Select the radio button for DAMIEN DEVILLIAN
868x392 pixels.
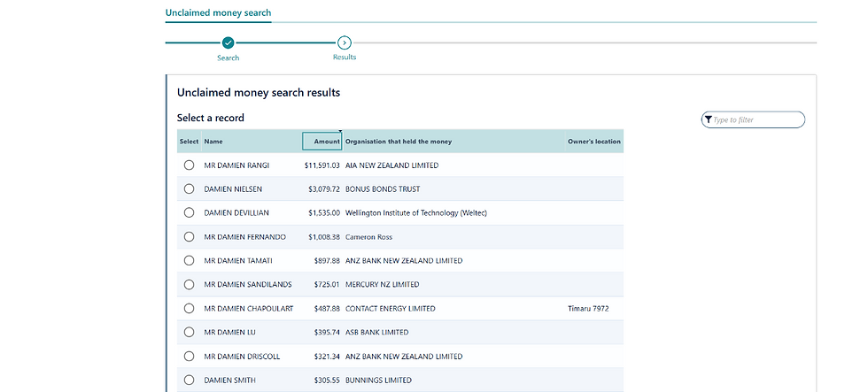(189, 212)
